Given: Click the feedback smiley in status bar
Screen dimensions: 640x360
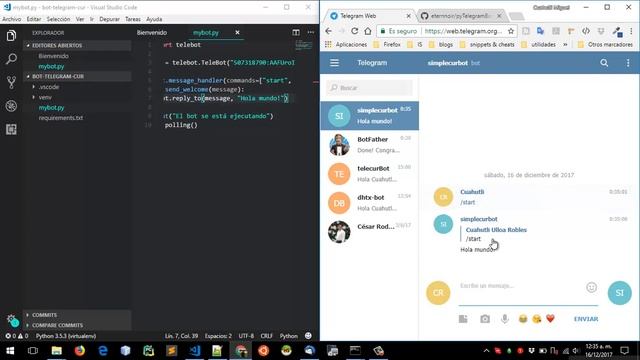Looking at the screenshot, I should 308,336.
